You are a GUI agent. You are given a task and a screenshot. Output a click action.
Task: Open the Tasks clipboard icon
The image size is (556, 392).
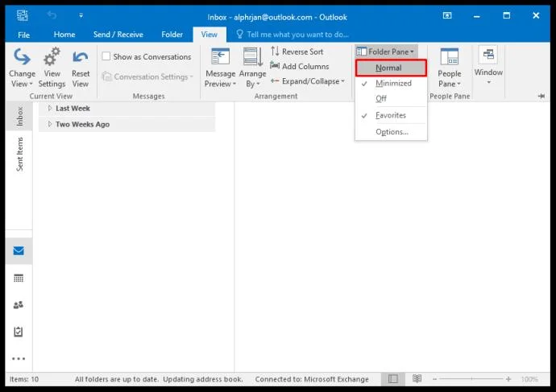pyautogui.click(x=19, y=332)
